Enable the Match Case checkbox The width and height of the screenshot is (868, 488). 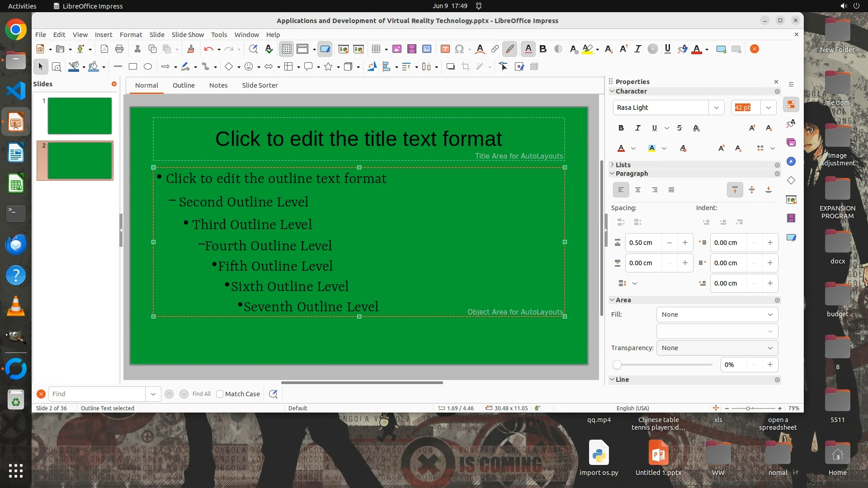click(x=220, y=394)
